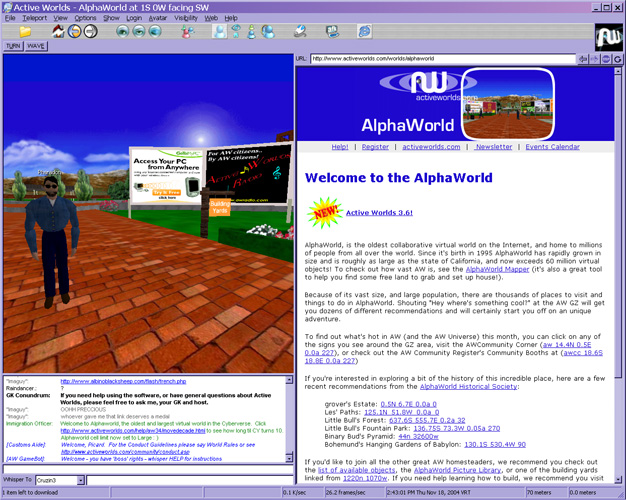This screenshot has height=500, width=626.
Task: Open the Options menu
Action: [x=85, y=18]
